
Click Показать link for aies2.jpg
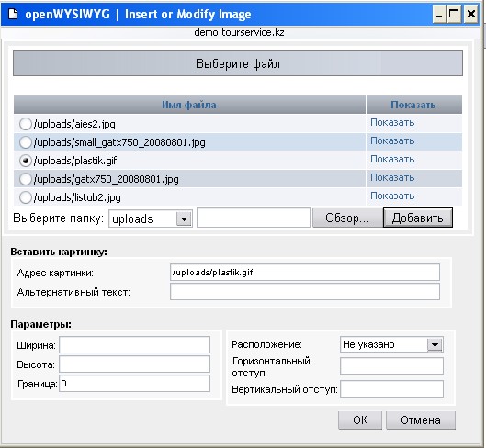pos(392,122)
